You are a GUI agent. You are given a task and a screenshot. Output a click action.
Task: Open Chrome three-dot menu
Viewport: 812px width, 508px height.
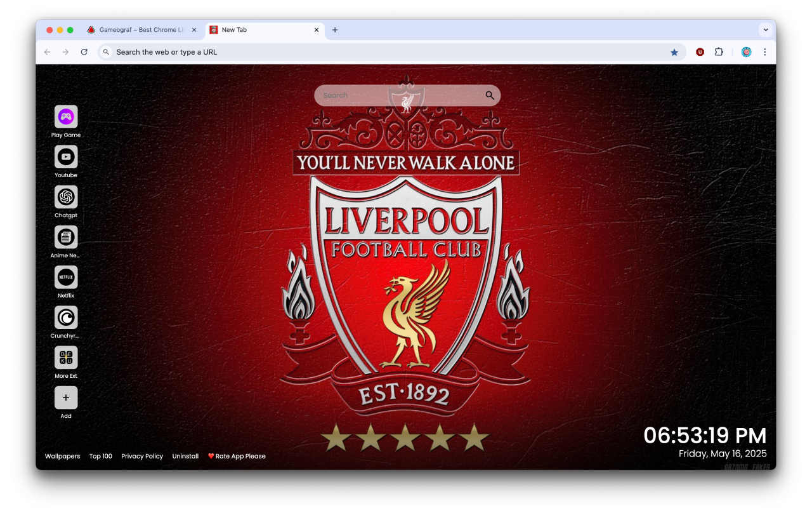[x=764, y=52]
